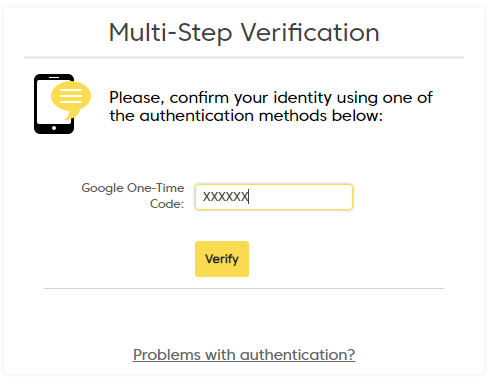Screen dimensions: 491x385
Task: Open the Problems with authentication? link
Action: coord(244,355)
